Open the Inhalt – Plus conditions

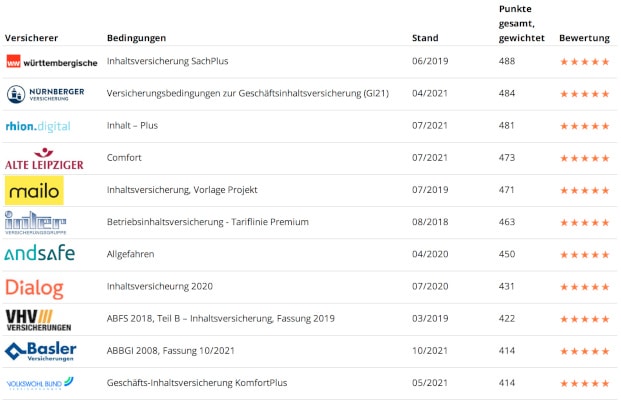pos(132,126)
